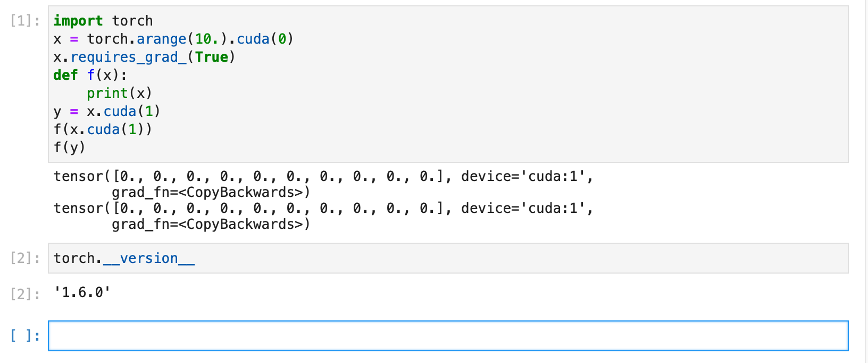This screenshot has height=363, width=868.
Task: Click the last grad_fn=<CopyBackwards> output text
Action: click(x=211, y=224)
